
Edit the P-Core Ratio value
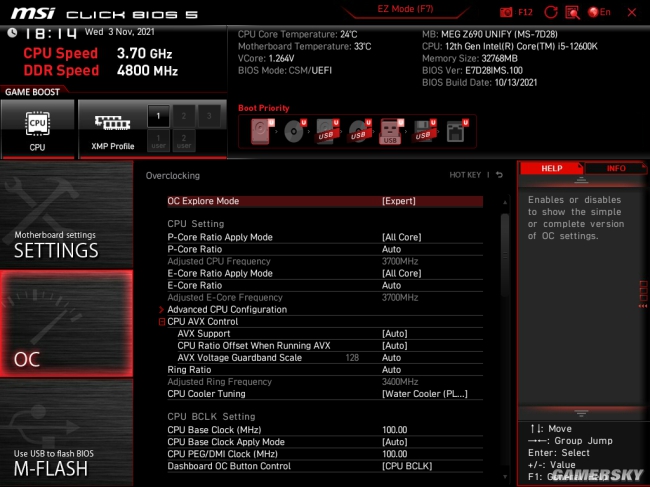325,249
